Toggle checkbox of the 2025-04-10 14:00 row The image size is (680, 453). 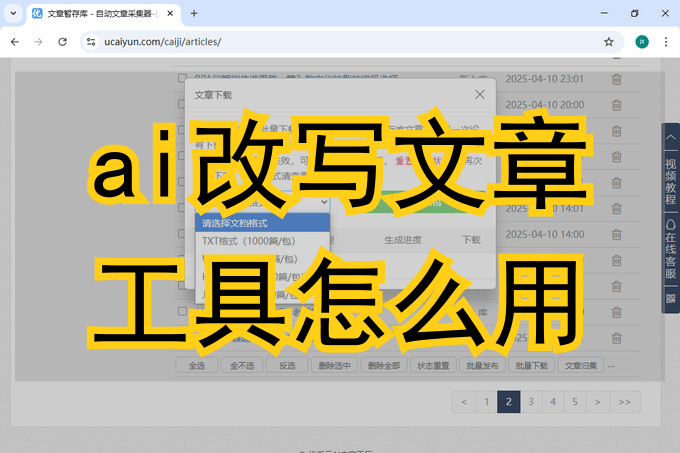pos(182,234)
